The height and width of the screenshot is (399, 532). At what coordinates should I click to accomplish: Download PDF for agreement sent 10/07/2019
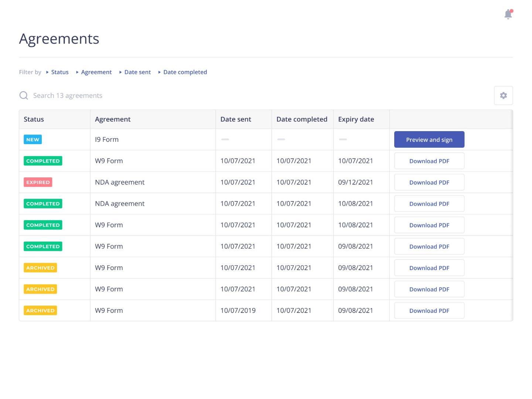[x=429, y=311]
